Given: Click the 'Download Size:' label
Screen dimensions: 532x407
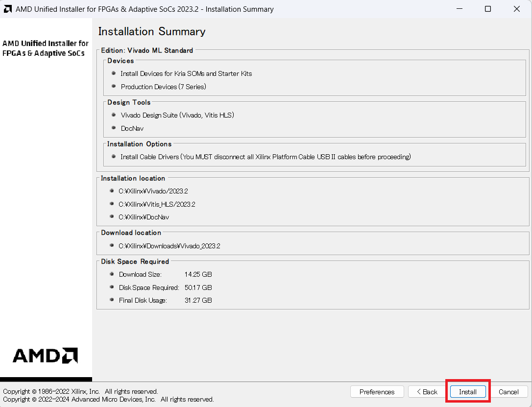Looking at the screenshot, I should pyautogui.click(x=140, y=274).
